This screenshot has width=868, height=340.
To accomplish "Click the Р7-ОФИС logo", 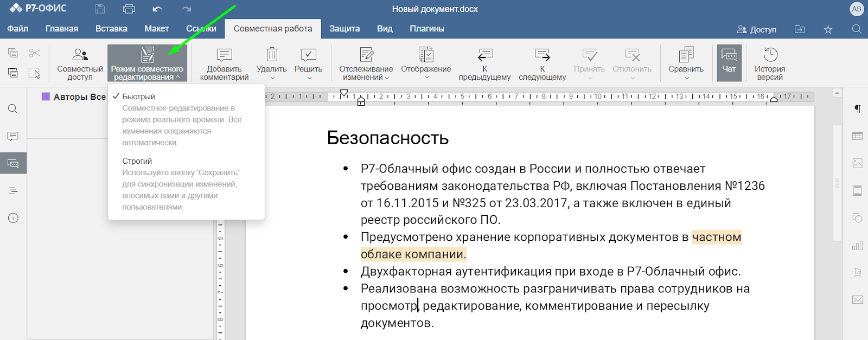I will point(38,8).
